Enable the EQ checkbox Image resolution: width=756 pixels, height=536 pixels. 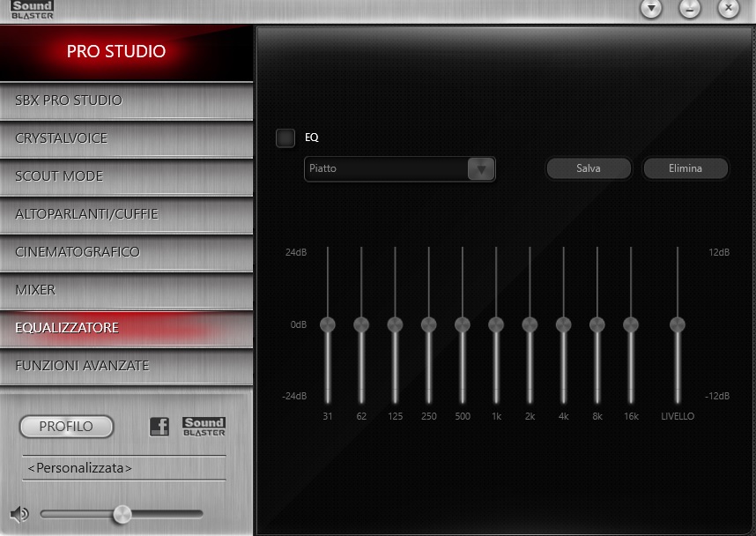pos(285,138)
